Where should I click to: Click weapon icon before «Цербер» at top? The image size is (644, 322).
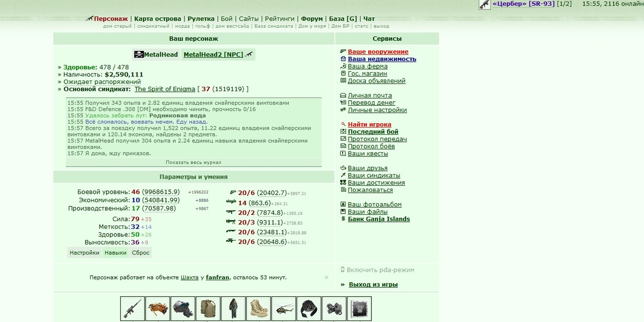tap(485, 5)
